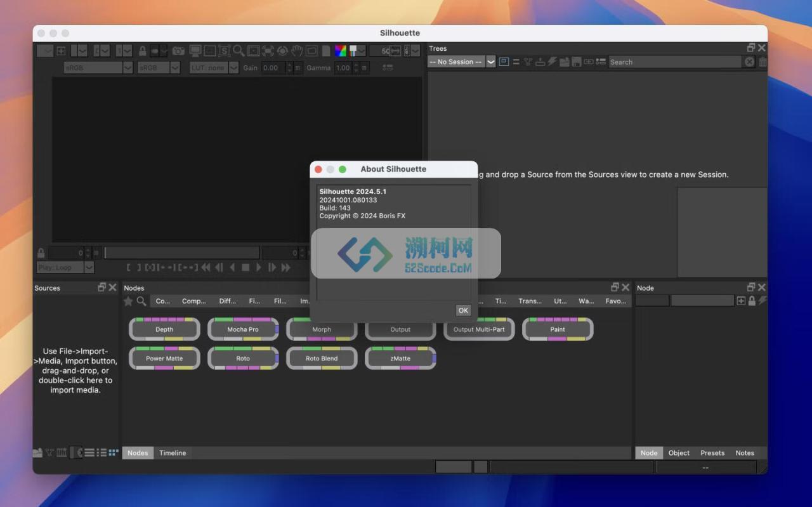
Task: Toggle the viewer lock padlock icon
Action: [143, 51]
